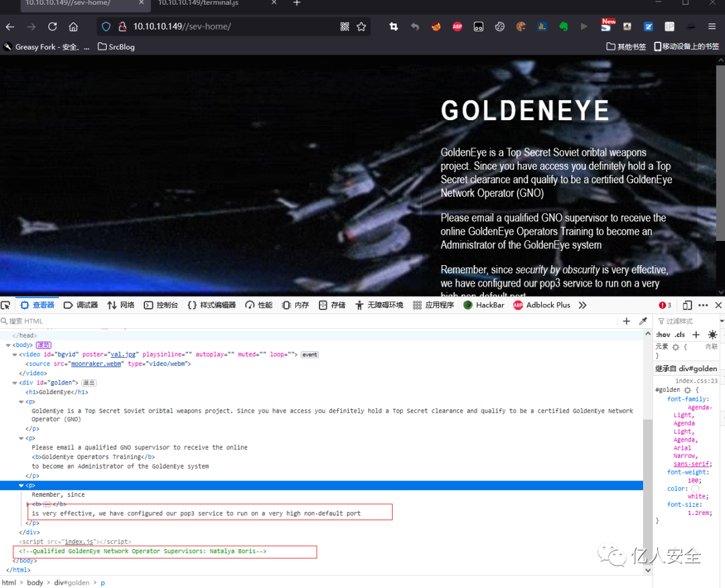Toggle light/dark color scheme simulation

click(x=712, y=335)
